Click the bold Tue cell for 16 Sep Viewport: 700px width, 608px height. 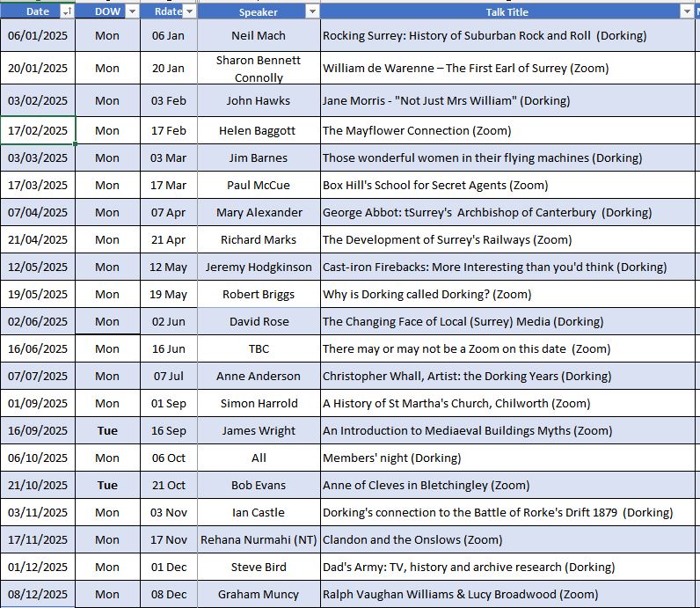click(107, 431)
